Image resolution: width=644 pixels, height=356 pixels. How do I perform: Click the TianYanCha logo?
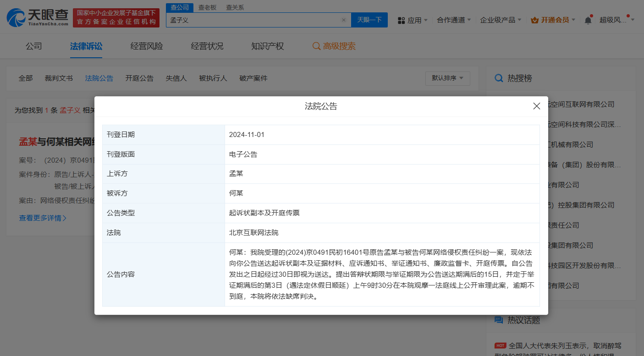pyautogui.click(x=37, y=17)
